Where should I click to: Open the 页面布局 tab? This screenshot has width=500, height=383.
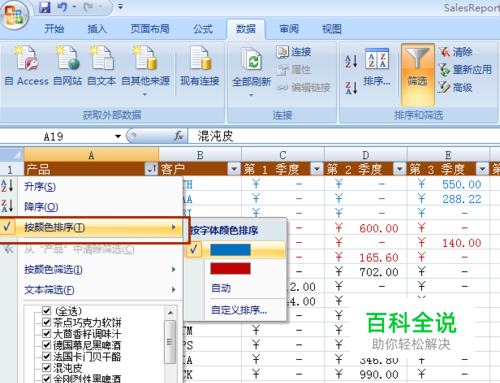[x=150, y=29]
